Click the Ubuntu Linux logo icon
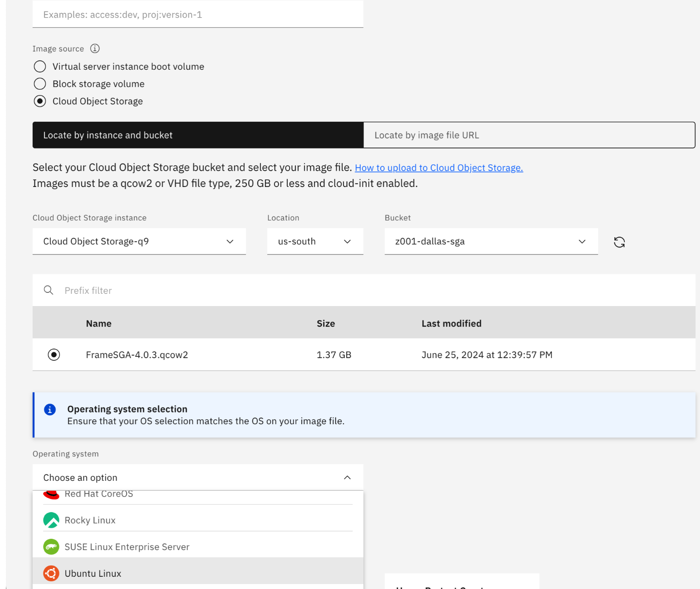700x589 pixels. click(51, 574)
